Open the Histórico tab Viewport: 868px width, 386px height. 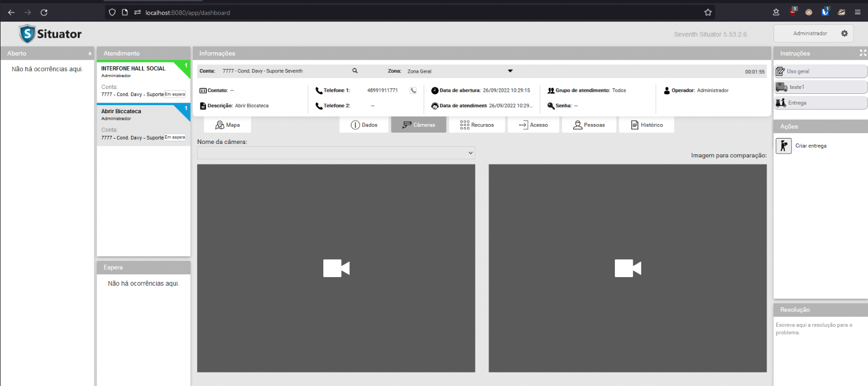[646, 125]
